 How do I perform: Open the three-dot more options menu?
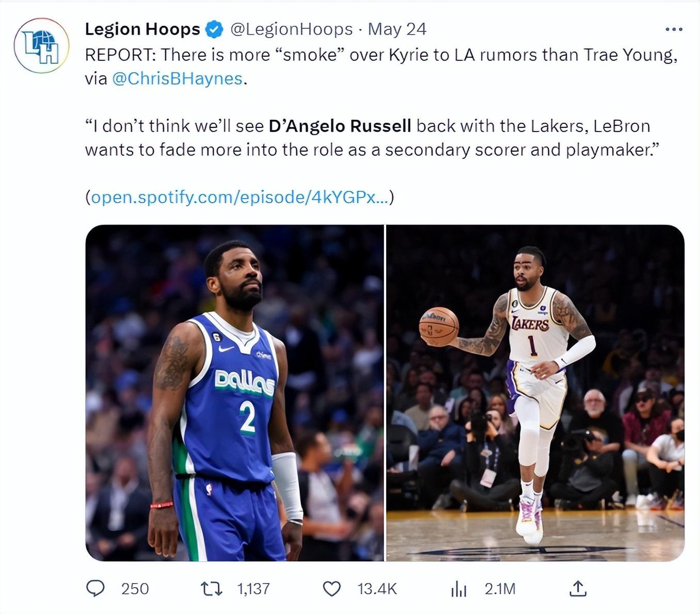click(674, 29)
